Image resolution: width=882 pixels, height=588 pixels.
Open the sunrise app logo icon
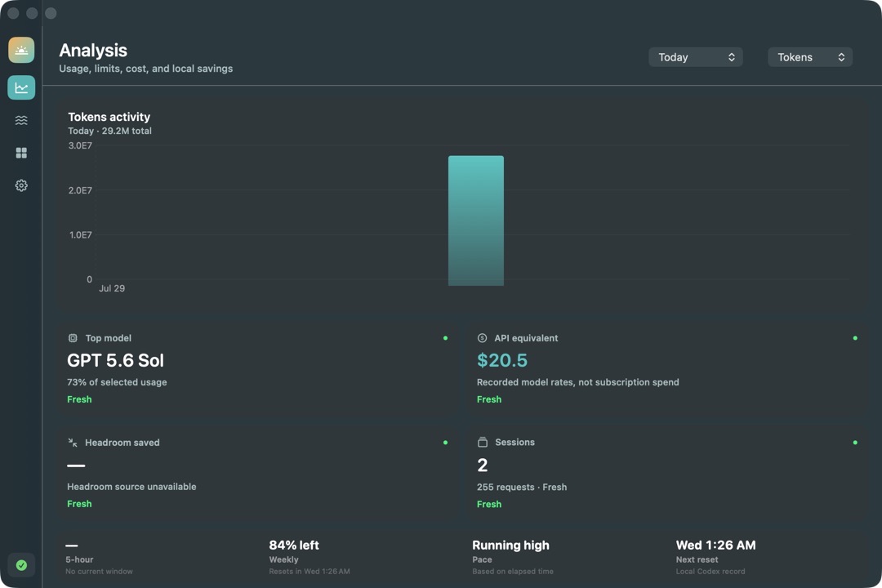click(21, 50)
